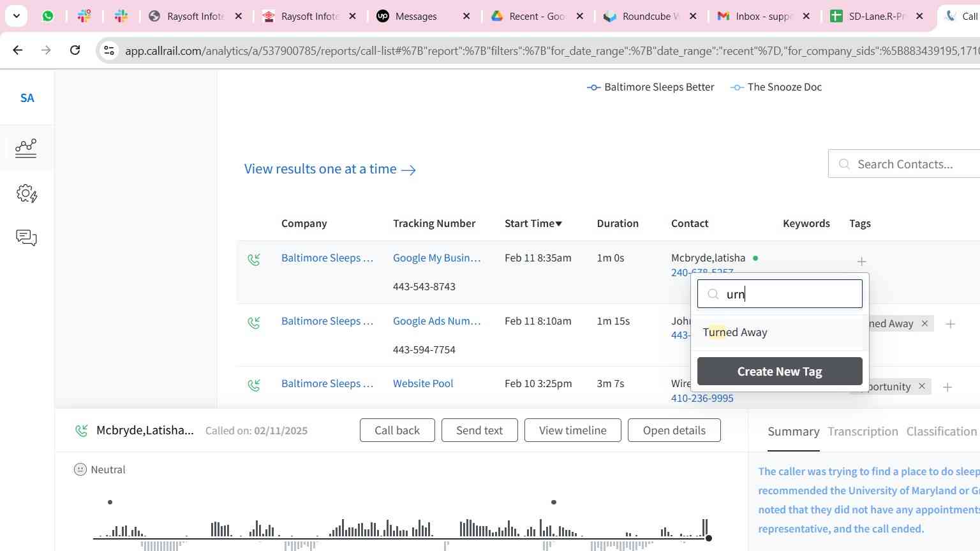980x551 pixels.
Task: Open the Analytics reports sidebar icon
Action: (x=26, y=147)
